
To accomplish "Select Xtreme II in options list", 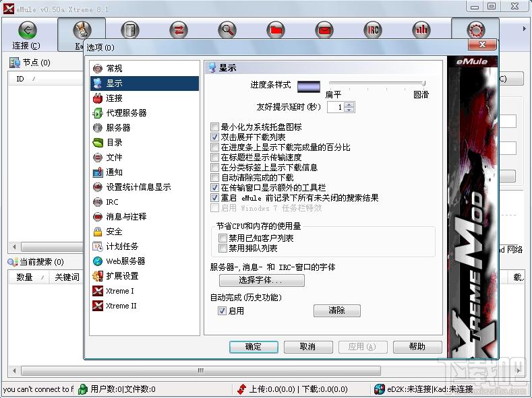I will 144,306.
